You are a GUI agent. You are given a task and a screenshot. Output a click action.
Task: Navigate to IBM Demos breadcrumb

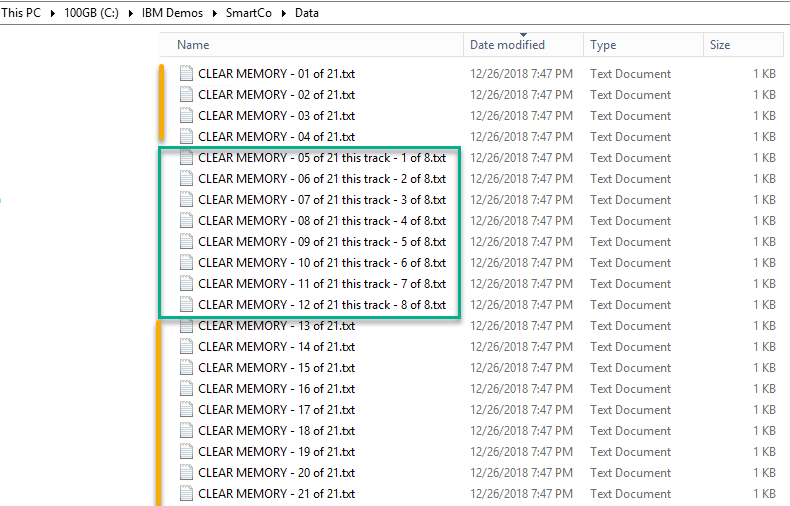[172, 13]
